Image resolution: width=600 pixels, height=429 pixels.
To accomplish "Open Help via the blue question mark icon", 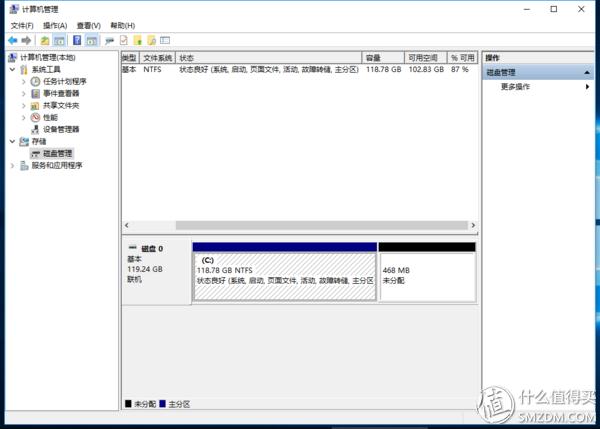I will pyautogui.click(x=77, y=40).
